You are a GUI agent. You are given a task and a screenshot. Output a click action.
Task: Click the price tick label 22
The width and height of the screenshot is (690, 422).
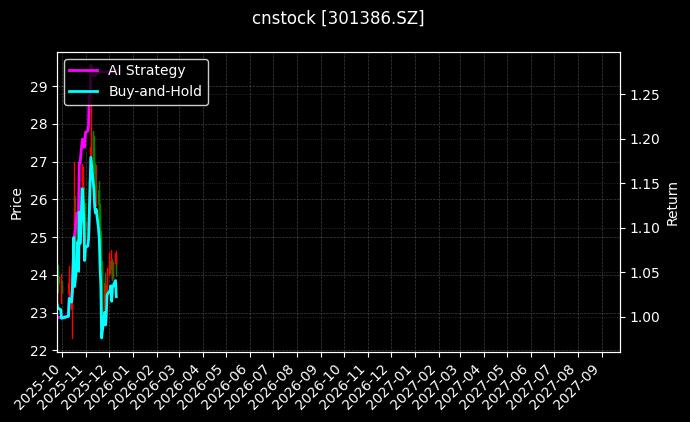(38, 351)
